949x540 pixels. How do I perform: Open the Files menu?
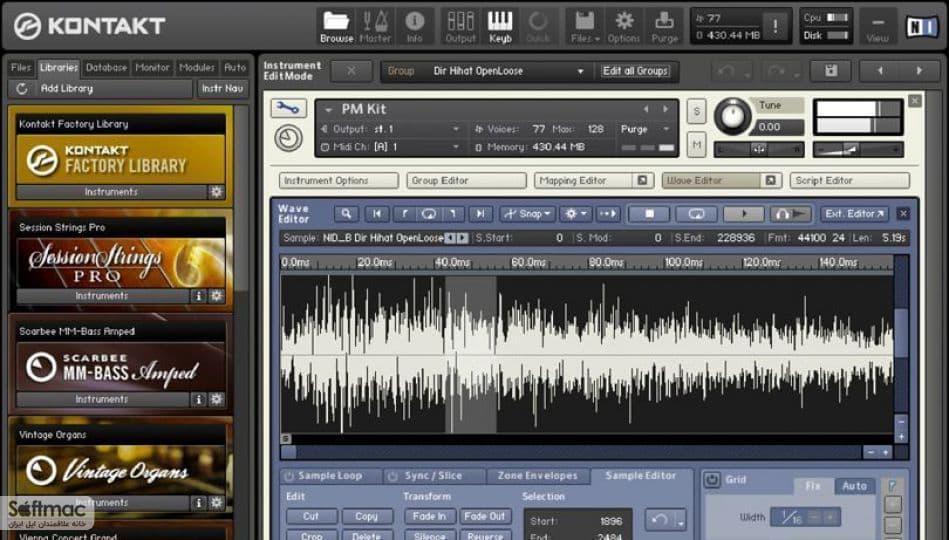click(x=585, y=27)
